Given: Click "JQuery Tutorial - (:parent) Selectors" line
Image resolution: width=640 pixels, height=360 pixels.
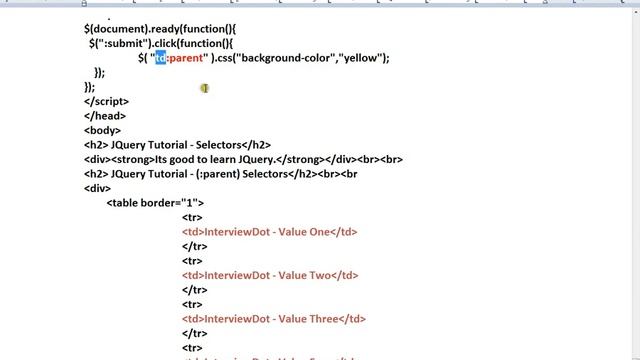Looking at the screenshot, I should [x=221, y=174].
